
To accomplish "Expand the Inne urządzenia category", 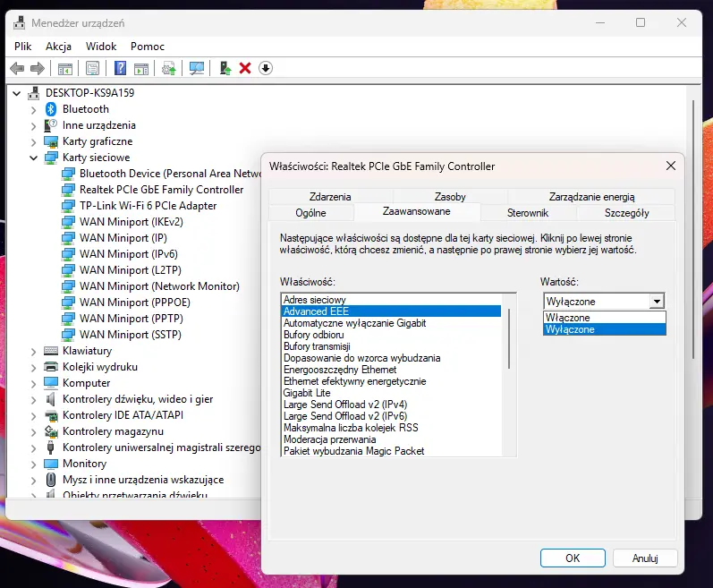I will pyautogui.click(x=33, y=125).
